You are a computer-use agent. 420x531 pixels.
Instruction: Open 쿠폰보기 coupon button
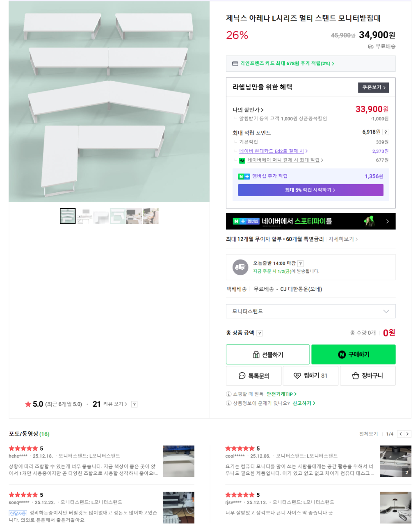(x=373, y=87)
